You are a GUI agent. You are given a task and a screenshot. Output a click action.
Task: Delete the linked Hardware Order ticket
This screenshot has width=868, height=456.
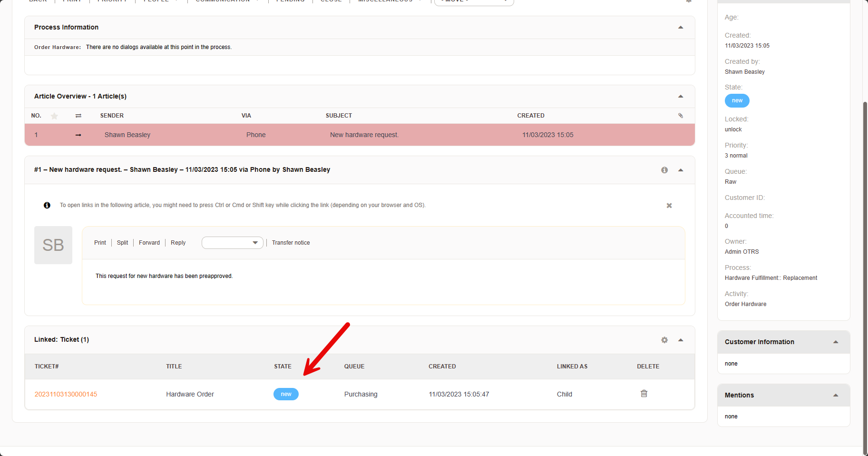[644, 394]
